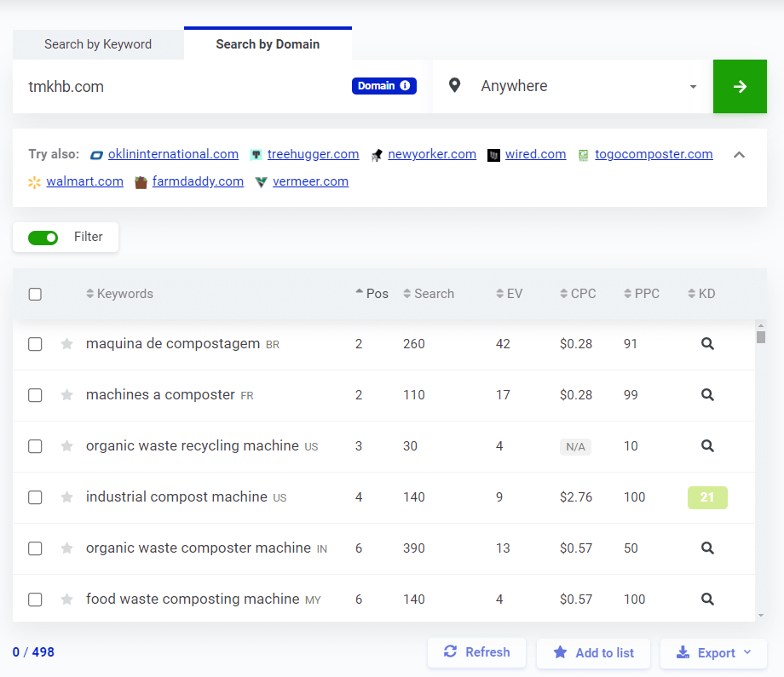The height and width of the screenshot is (677, 784).
Task: Click the newyorker.com favicon
Action: pyautogui.click(x=377, y=155)
